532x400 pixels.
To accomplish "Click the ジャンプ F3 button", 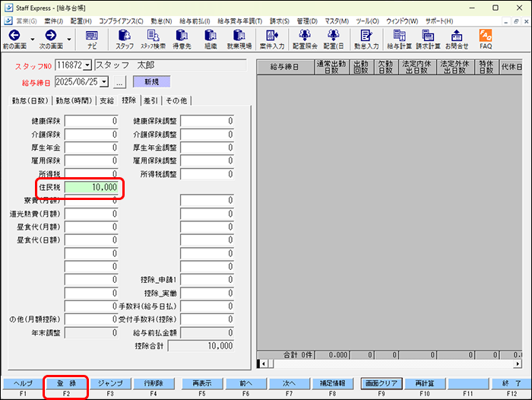I will pos(110,384).
